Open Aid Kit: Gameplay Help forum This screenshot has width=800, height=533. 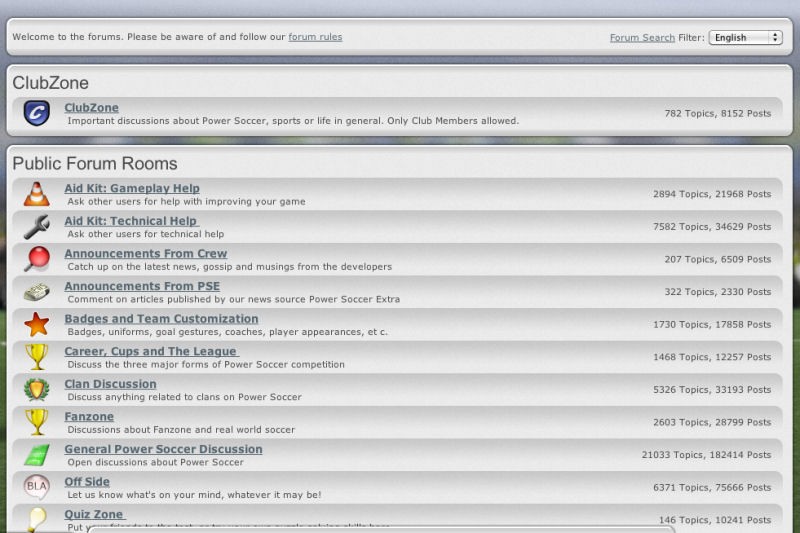click(132, 188)
